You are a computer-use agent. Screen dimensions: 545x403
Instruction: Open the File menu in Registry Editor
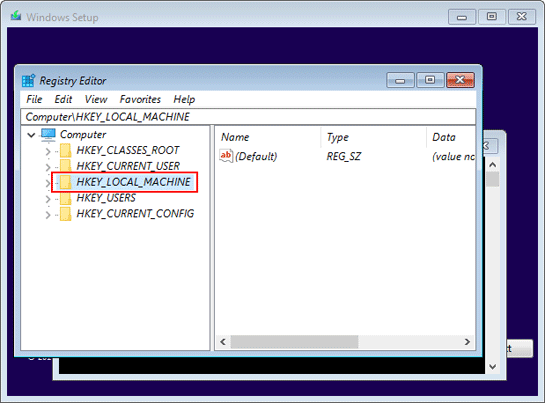[34, 99]
